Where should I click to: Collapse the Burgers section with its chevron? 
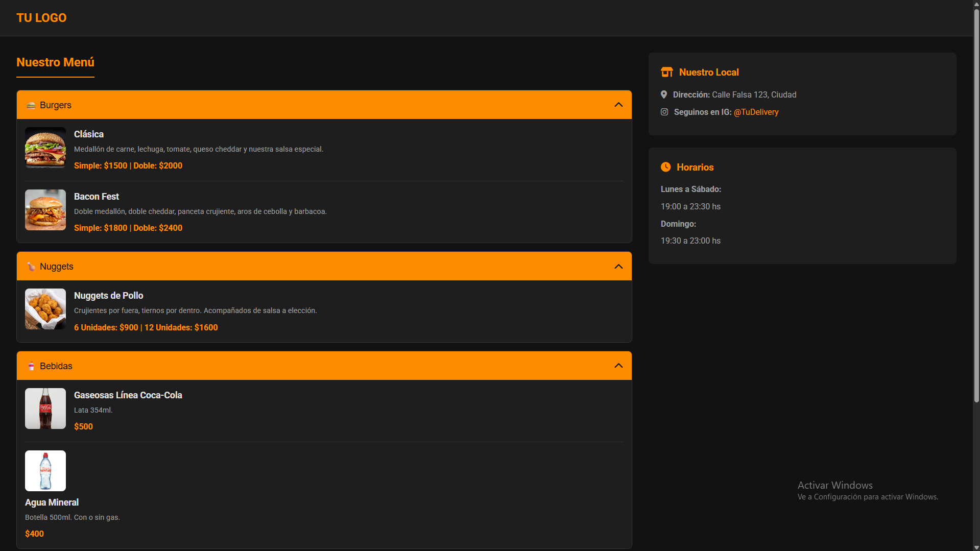point(618,105)
